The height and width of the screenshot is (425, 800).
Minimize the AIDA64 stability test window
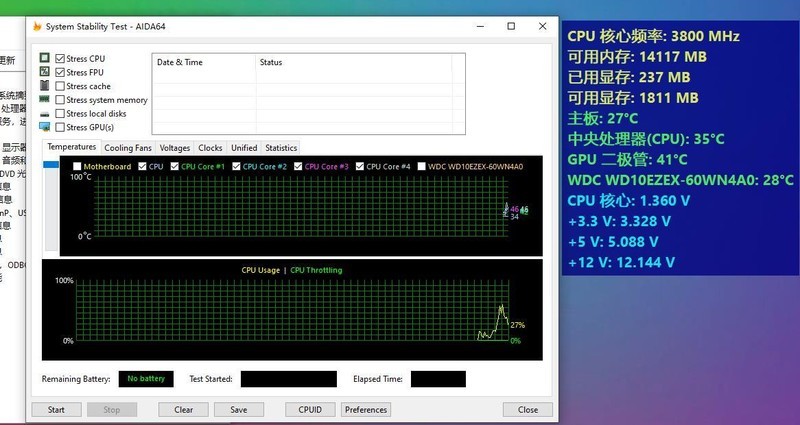pyautogui.click(x=480, y=27)
